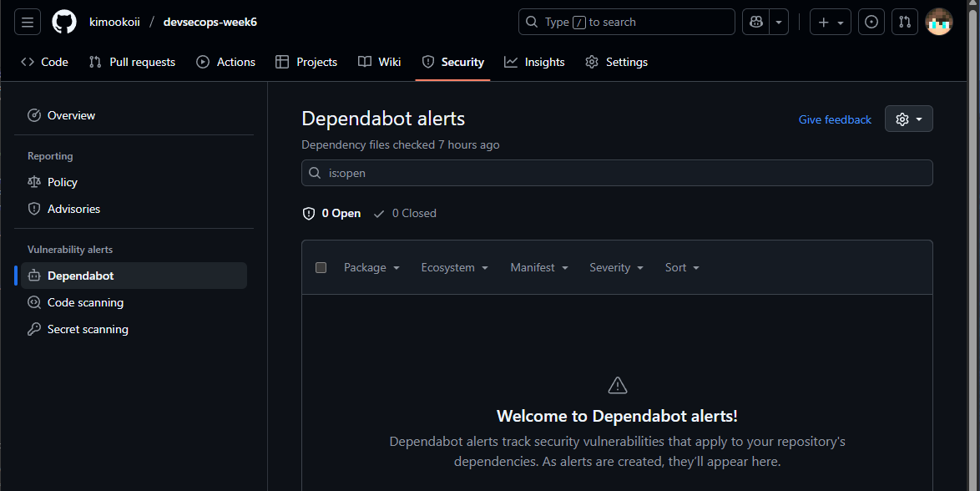Open the kimookoii owner link
Image resolution: width=980 pixels, height=491 pixels.
[x=114, y=22]
